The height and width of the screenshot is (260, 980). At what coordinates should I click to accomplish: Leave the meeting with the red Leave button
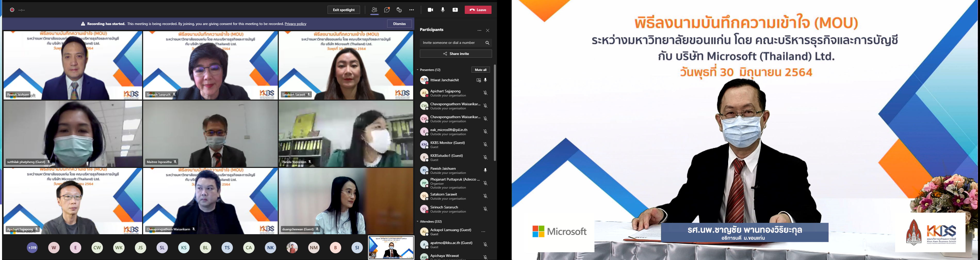478,10
